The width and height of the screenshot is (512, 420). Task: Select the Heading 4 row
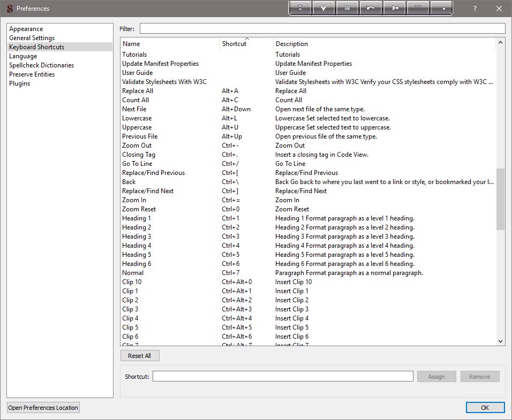(308, 246)
